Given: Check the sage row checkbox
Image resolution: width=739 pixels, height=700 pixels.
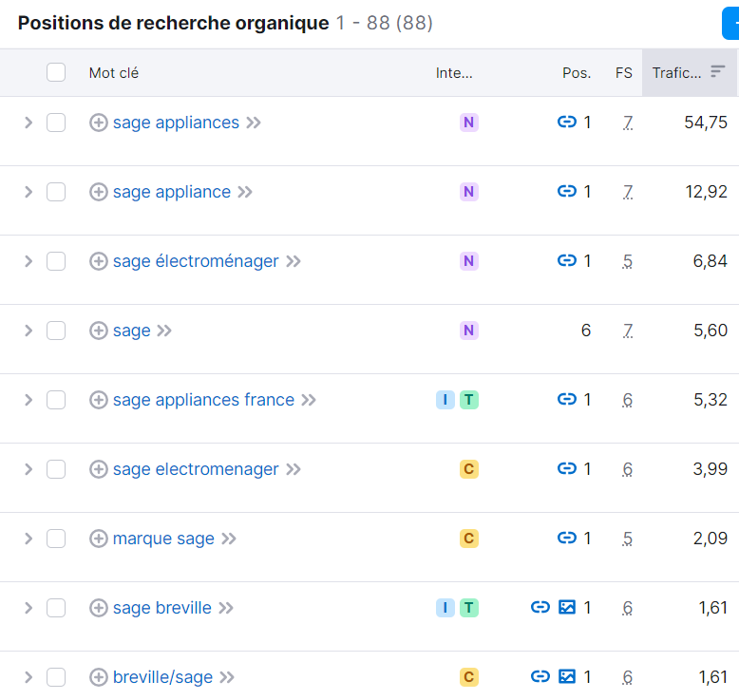Looking at the screenshot, I should pos(56,331).
